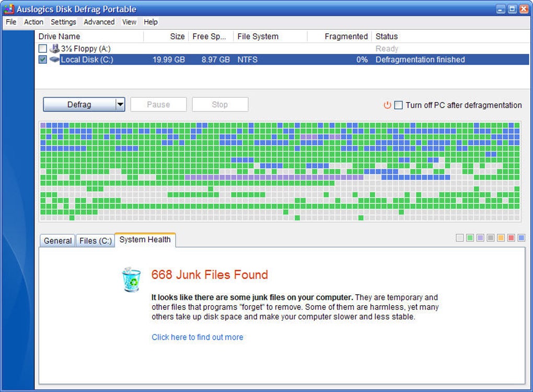Screen dimensions: 533x392
Task: Click the long purple block row in cluster map
Action: tap(274, 177)
